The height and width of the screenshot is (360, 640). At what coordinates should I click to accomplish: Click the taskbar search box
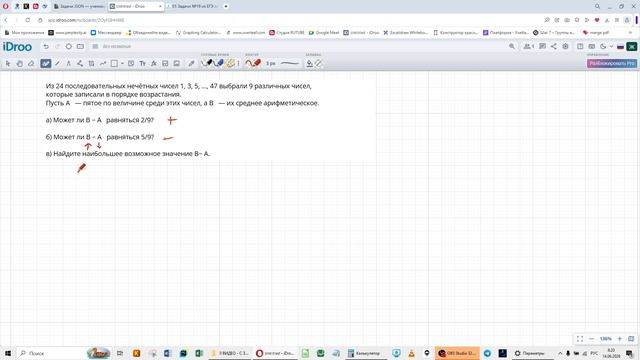[x=63, y=353]
